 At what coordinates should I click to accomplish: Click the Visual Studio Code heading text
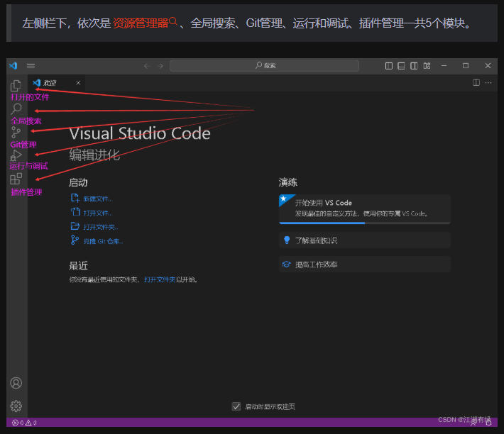pyautogui.click(x=140, y=133)
